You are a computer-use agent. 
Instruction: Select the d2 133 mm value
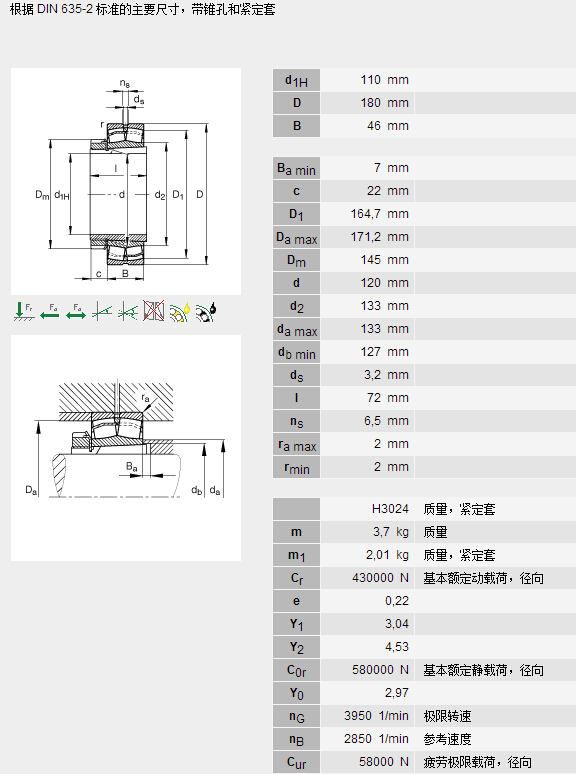[x=384, y=306]
